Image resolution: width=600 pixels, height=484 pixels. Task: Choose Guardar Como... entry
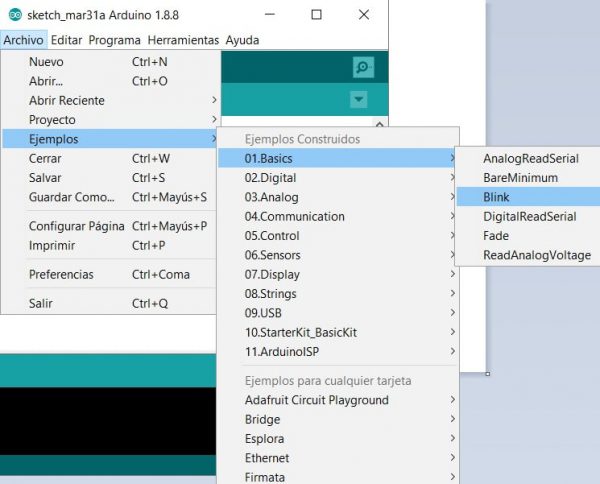click(x=111, y=197)
